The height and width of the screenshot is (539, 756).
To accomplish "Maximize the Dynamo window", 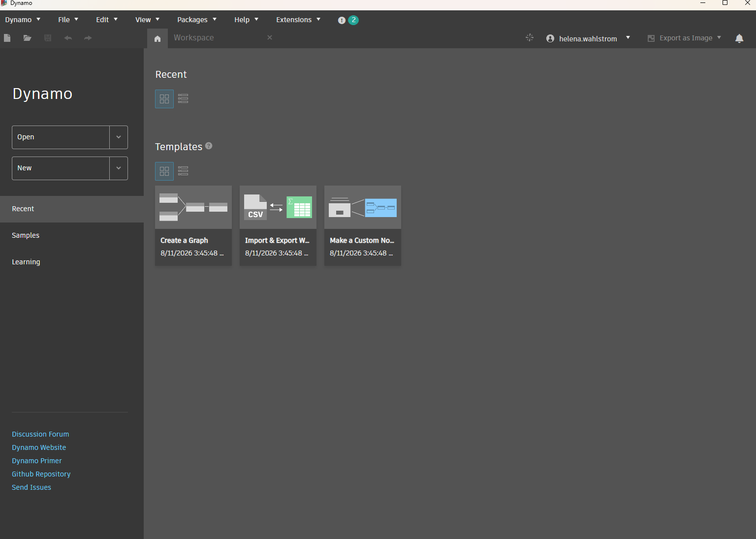I will [725, 3].
